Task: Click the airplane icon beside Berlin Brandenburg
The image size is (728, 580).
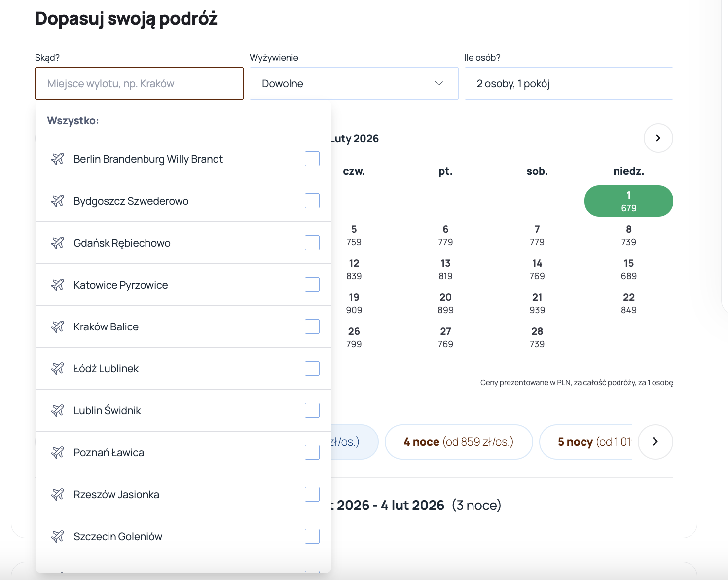Action: [58, 159]
